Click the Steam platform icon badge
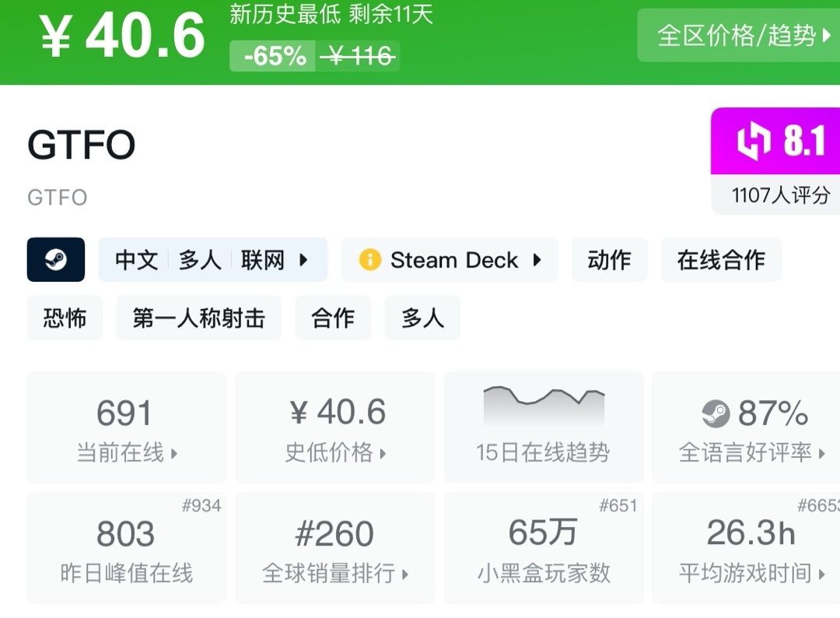The image size is (840, 618). [x=56, y=259]
